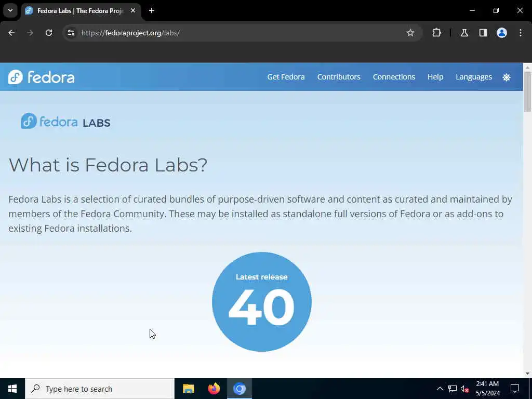Open the notification center icon
The height and width of the screenshot is (399, 532).
point(515,389)
